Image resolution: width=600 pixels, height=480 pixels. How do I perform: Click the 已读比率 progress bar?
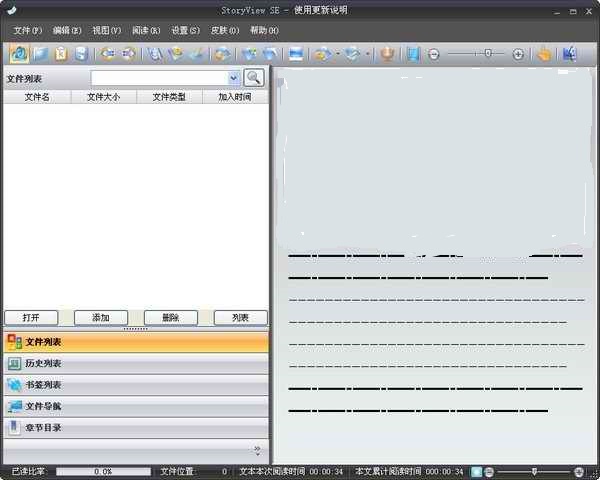point(103,472)
